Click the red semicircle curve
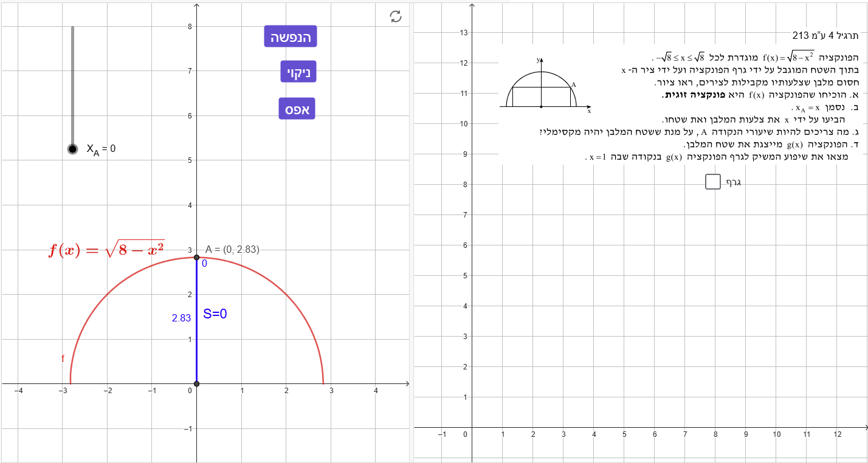 click(107, 295)
